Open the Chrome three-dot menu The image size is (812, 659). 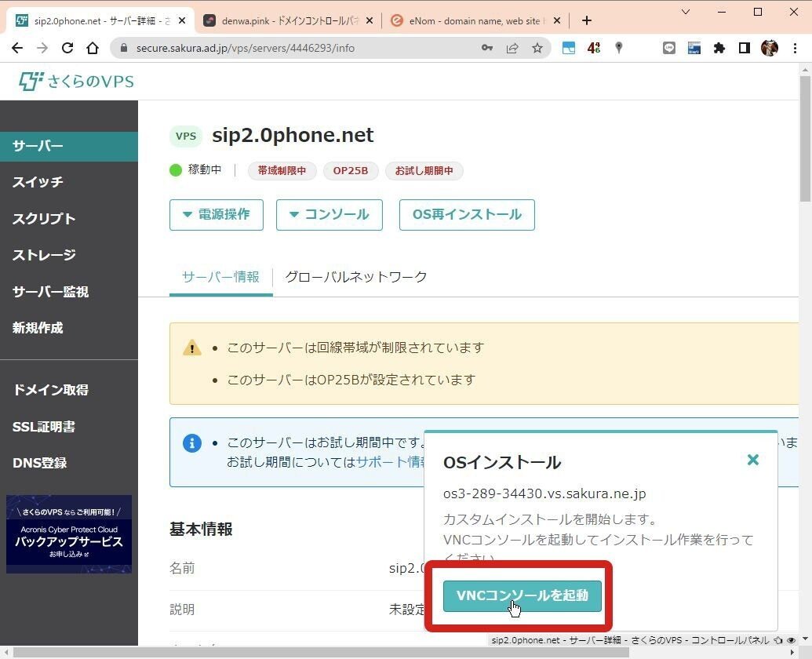click(795, 48)
